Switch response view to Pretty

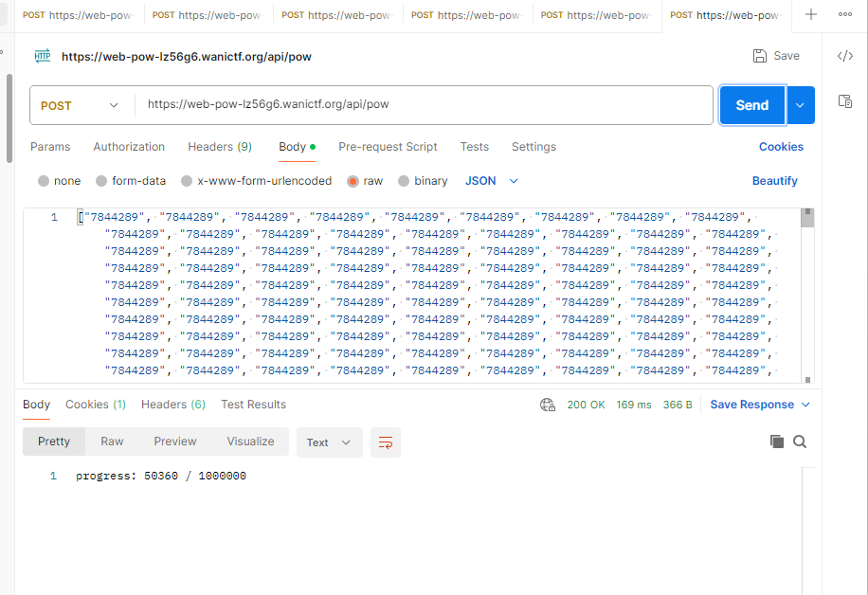(54, 442)
